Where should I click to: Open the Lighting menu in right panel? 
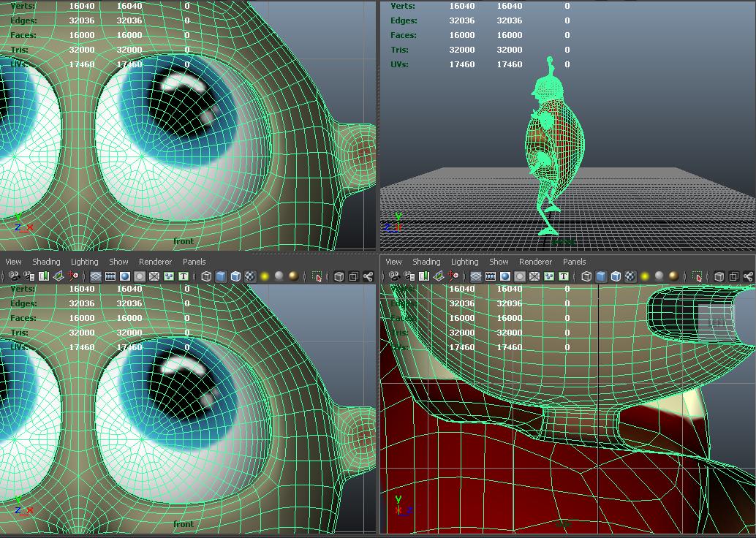click(465, 262)
